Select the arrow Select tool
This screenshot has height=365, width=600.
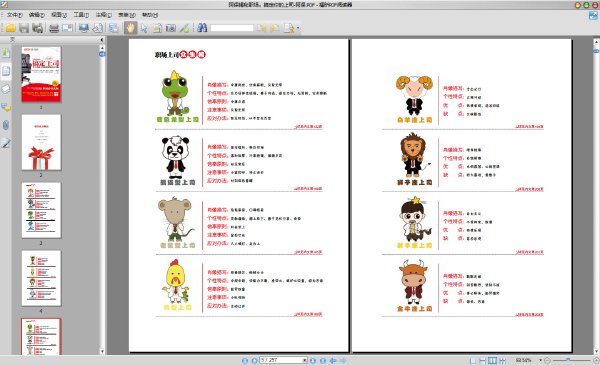point(144,28)
